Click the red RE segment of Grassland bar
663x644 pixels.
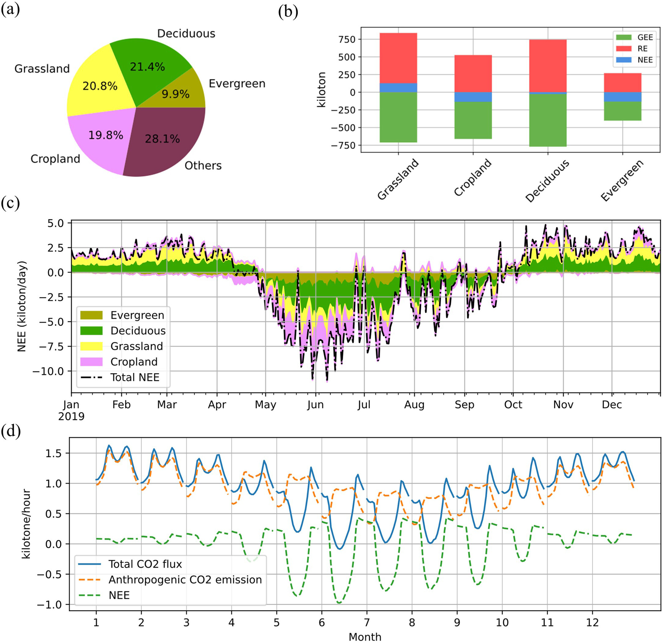pos(398,58)
